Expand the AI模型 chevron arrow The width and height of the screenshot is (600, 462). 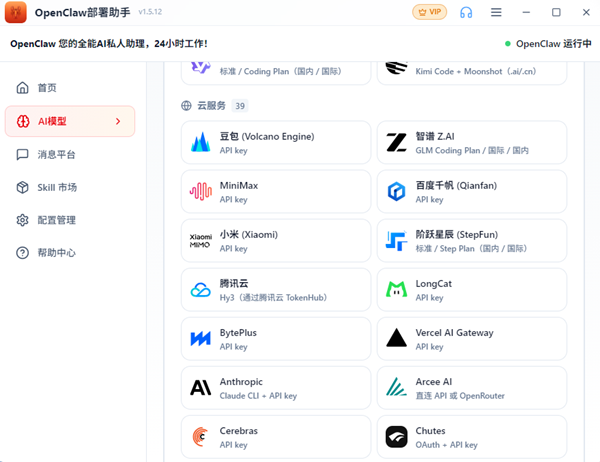(118, 121)
